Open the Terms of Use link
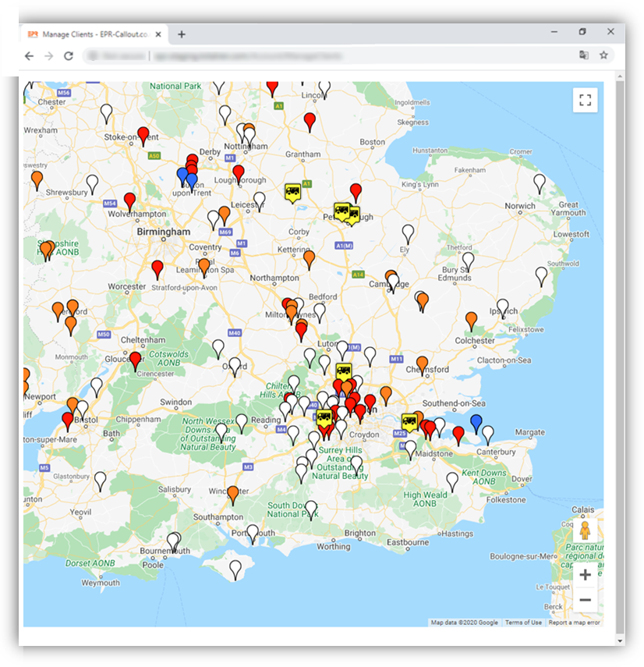 coord(523,623)
